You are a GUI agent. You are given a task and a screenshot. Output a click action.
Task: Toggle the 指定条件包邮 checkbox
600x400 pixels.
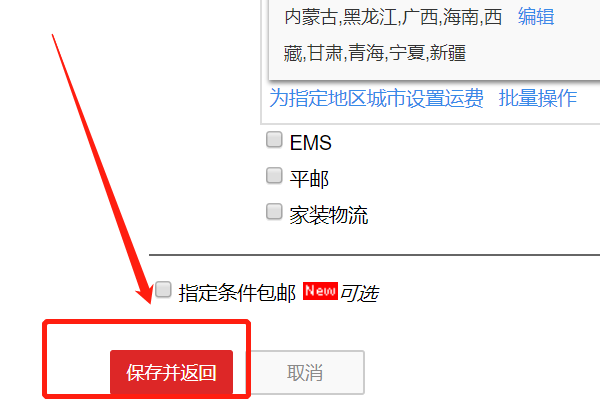click(x=163, y=290)
